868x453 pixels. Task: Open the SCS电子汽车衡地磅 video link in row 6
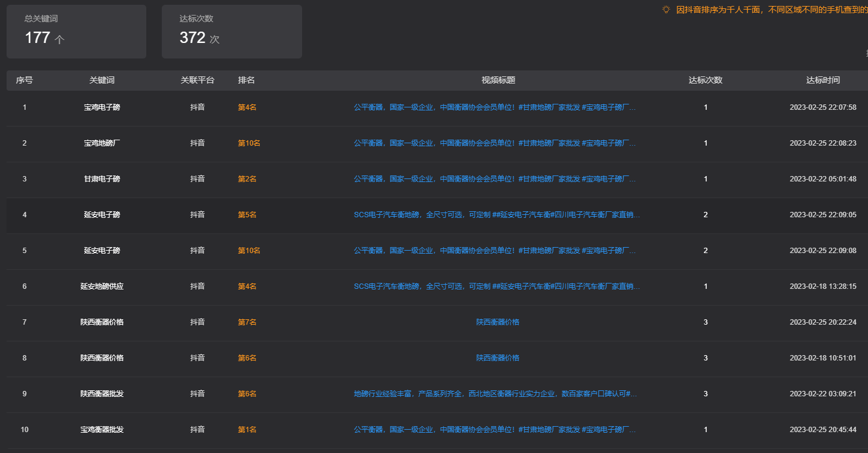497,286
